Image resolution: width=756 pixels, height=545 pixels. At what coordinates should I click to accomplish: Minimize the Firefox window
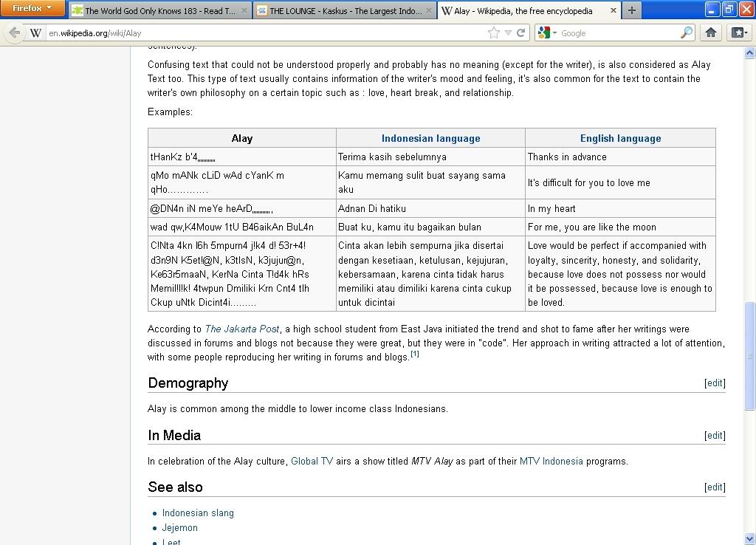click(x=712, y=9)
